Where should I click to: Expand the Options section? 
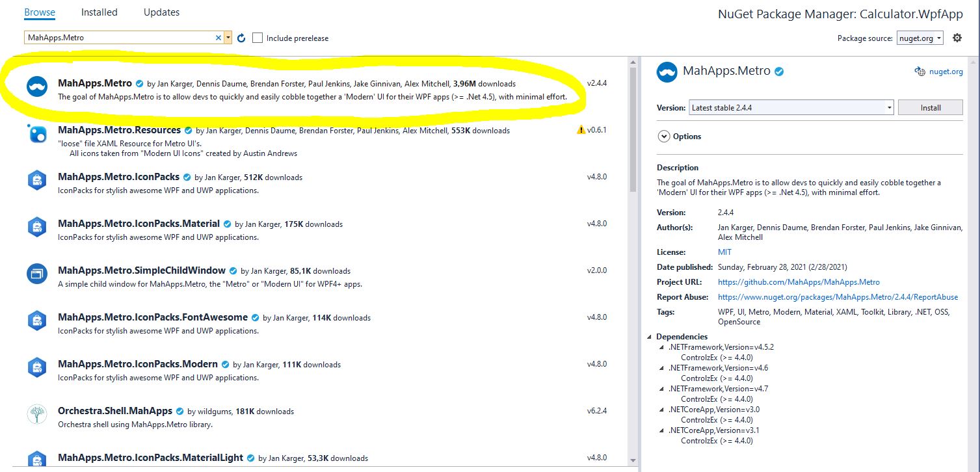click(x=664, y=137)
